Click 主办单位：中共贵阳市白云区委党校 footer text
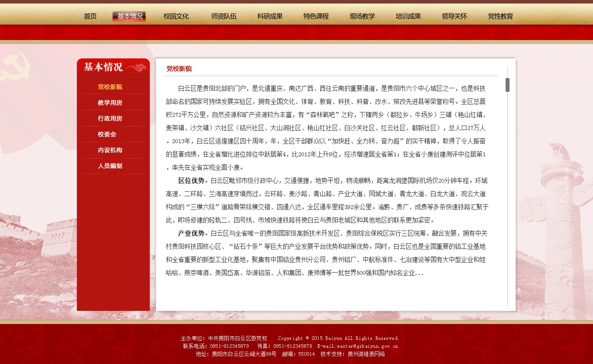The image size is (593, 364). [x=224, y=338]
